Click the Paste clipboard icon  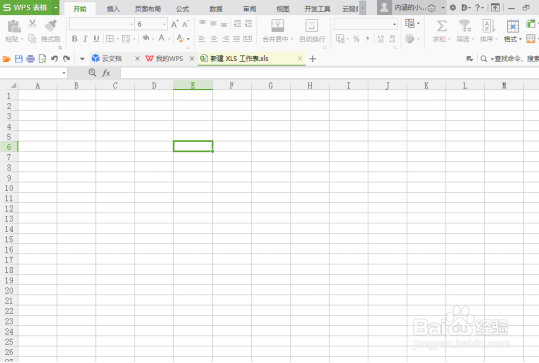point(14,26)
